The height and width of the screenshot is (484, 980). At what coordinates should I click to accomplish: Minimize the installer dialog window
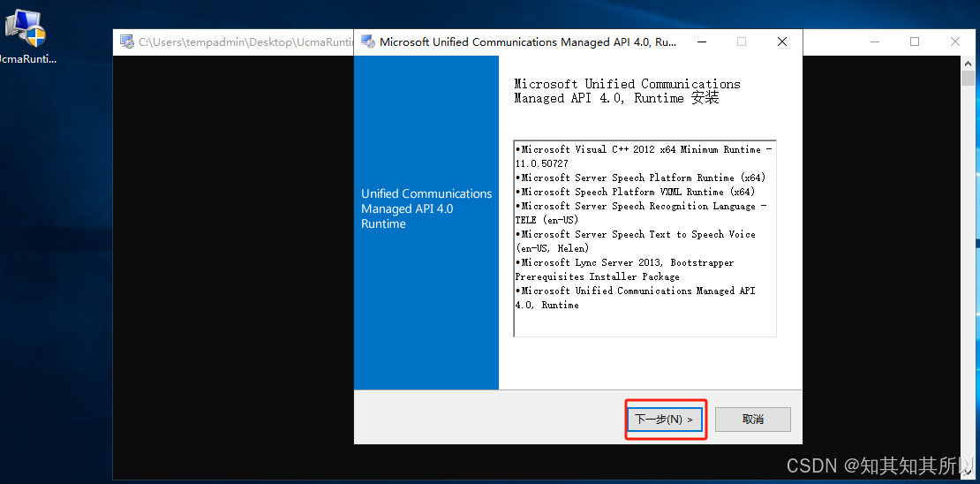point(702,42)
